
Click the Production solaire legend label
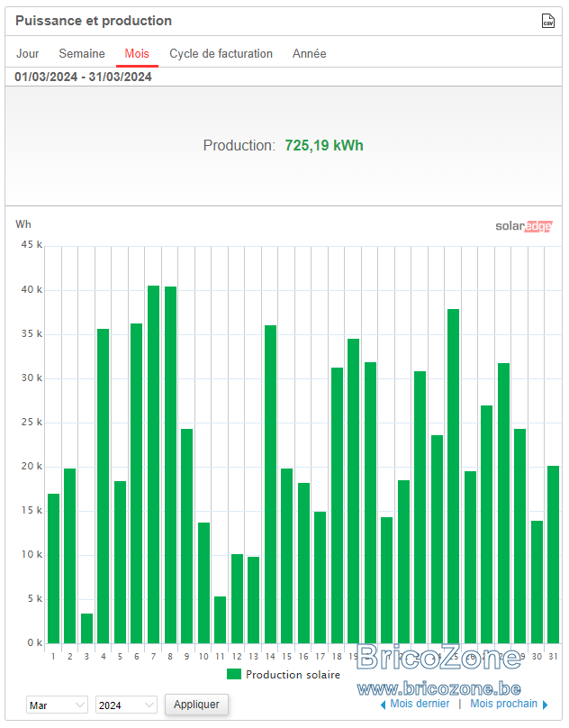click(x=293, y=675)
